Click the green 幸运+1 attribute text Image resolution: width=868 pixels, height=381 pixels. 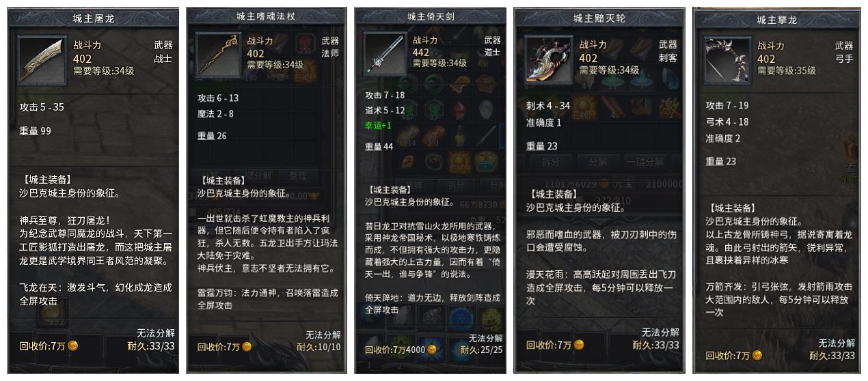pos(379,125)
